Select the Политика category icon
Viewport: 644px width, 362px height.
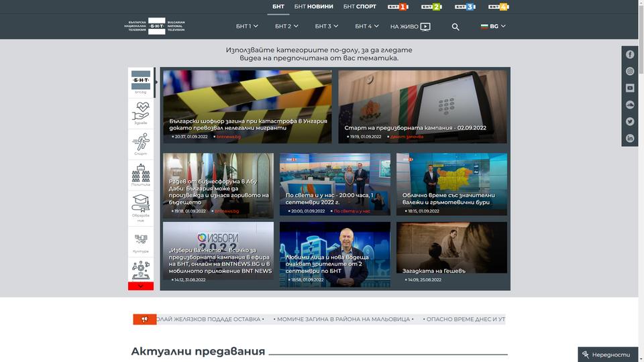[141, 175]
